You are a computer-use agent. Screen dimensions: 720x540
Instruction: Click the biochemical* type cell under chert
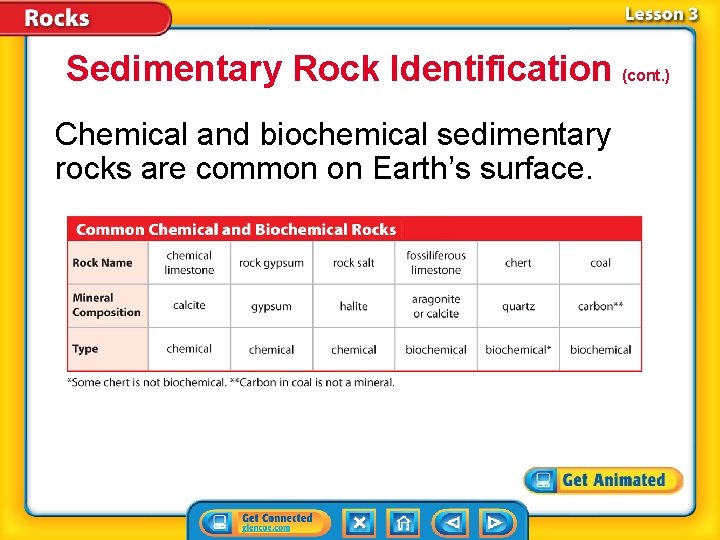click(518, 349)
